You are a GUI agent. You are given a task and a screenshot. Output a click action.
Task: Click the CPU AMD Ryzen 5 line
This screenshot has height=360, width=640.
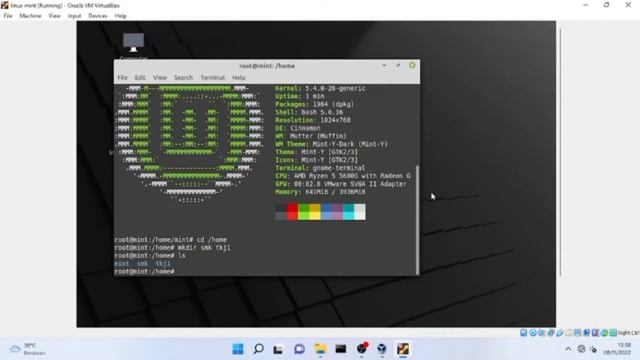[x=343, y=176]
